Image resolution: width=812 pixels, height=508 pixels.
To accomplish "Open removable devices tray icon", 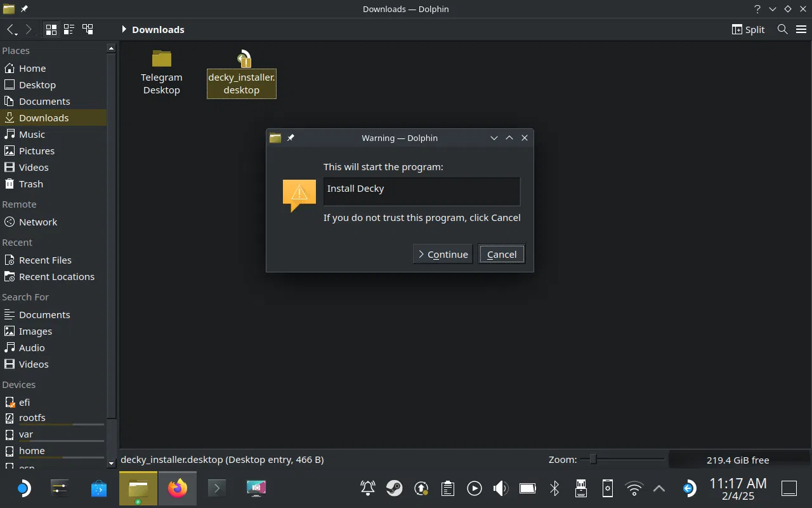I will point(581,488).
